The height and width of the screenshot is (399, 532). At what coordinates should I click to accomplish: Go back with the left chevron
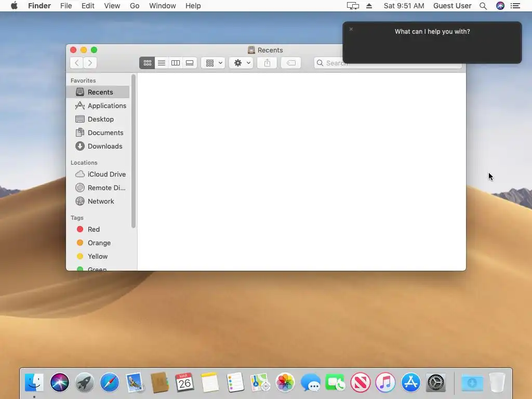point(77,63)
